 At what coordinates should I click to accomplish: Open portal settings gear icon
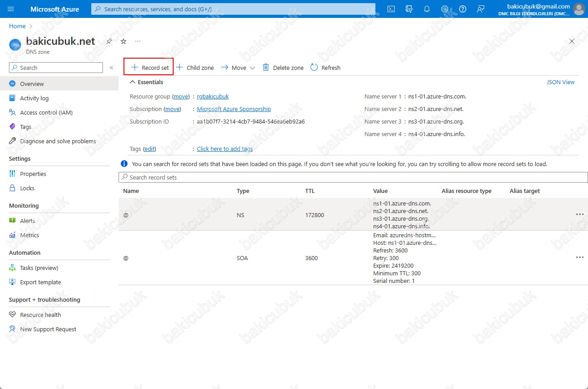[x=445, y=9]
